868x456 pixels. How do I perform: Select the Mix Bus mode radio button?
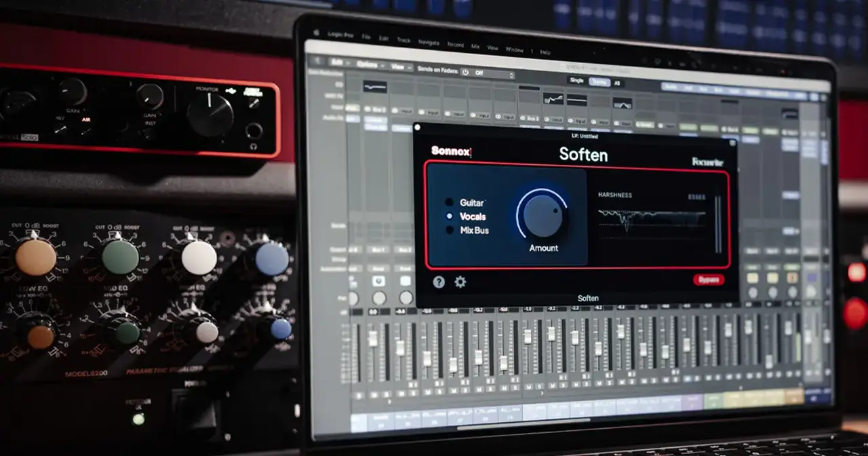[x=449, y=230]
